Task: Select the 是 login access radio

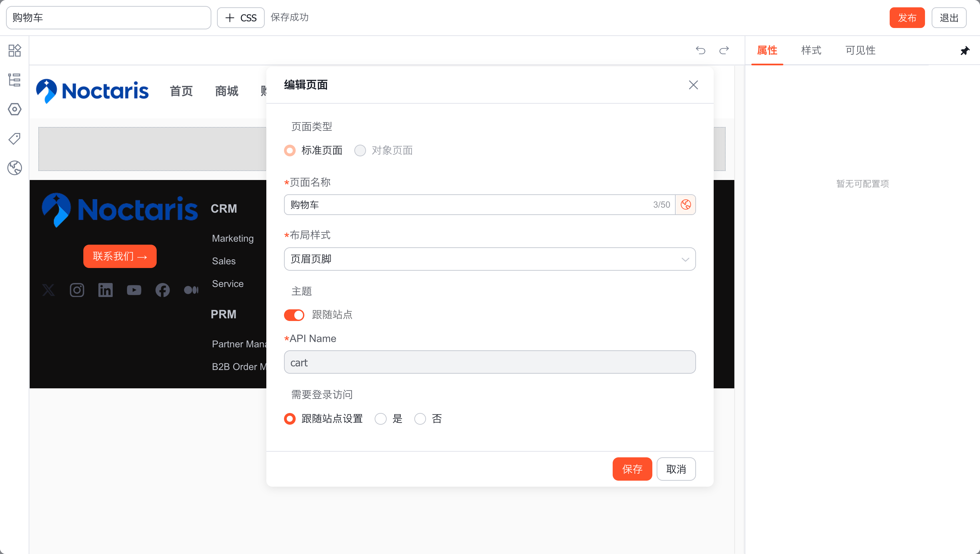Action: 380,419
